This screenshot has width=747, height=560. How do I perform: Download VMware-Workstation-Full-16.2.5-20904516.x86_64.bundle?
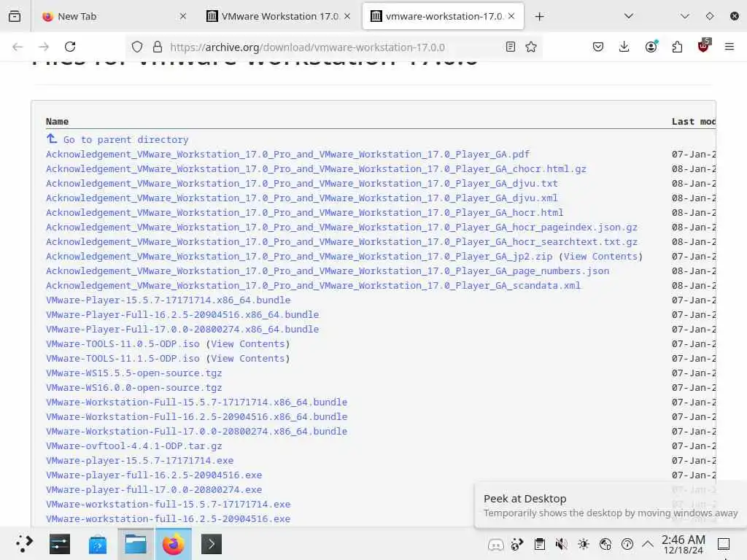tap(197, 416)
